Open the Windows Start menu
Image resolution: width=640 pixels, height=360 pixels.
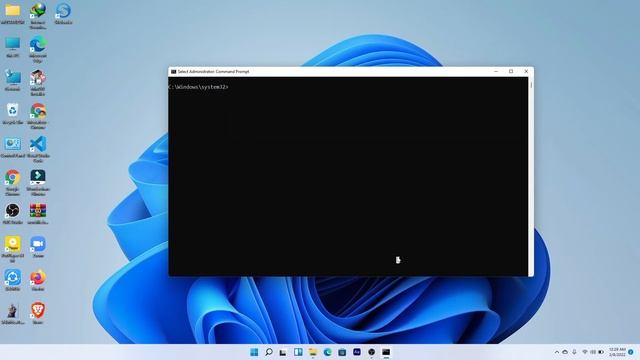pos(254,352)
